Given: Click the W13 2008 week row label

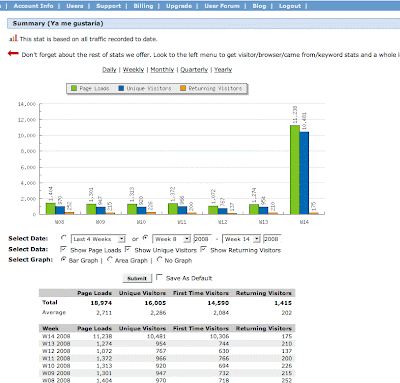Looking at the screenshot, I should click(56, 344).
